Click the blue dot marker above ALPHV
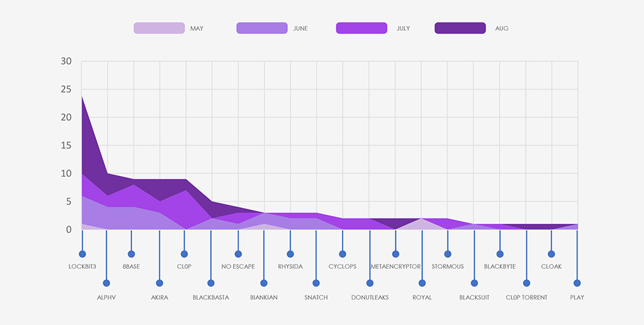Viewport: 644px width, 325px height. [106, 283]
